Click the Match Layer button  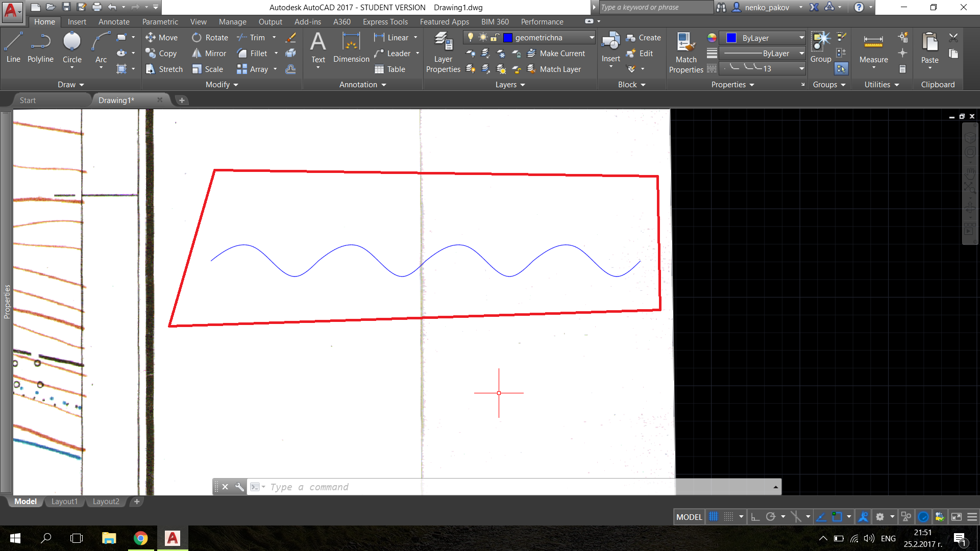coord(554,69)
